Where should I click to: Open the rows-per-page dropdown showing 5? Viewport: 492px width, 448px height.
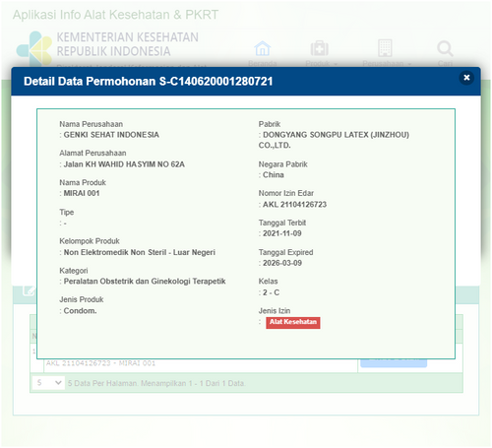(48, 383)
